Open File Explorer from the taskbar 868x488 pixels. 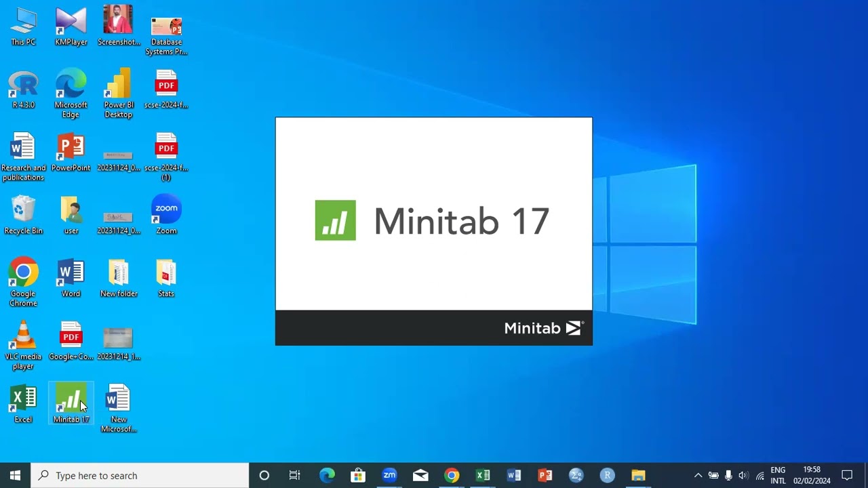tap(639, 475)
